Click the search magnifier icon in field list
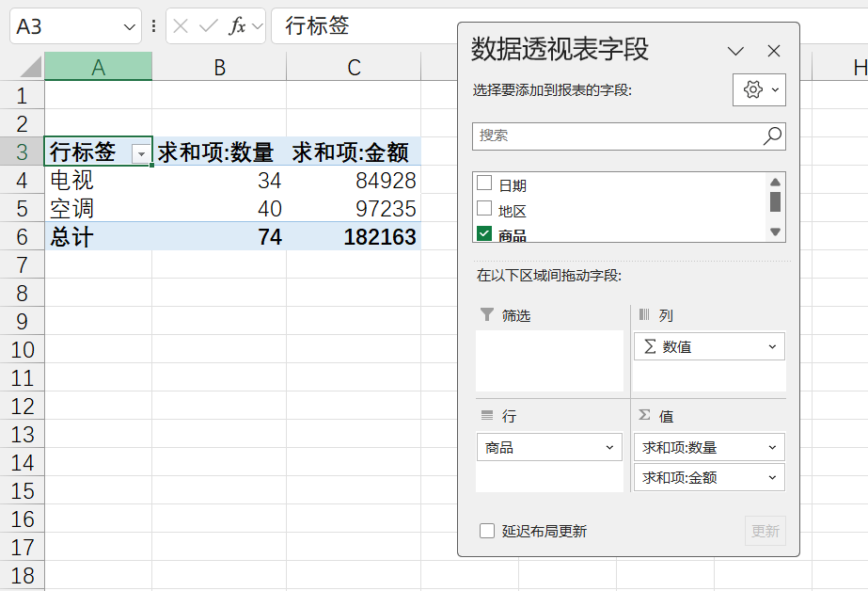 click(x=772, y=136)
